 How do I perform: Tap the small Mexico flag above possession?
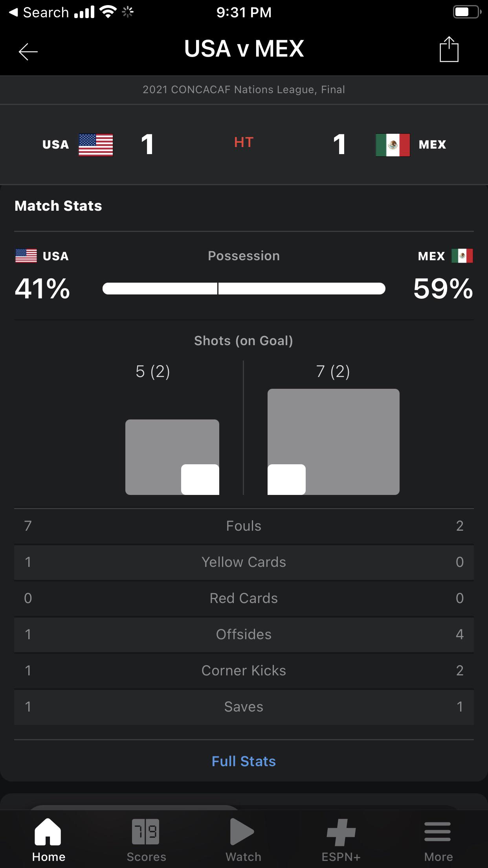[462, 256]
